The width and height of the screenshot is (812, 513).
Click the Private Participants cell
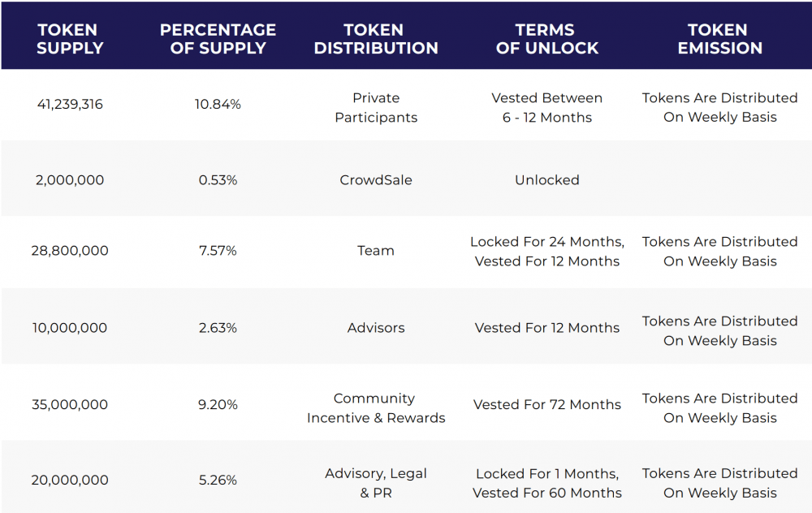pyautogui.click(x=376, y=108)
